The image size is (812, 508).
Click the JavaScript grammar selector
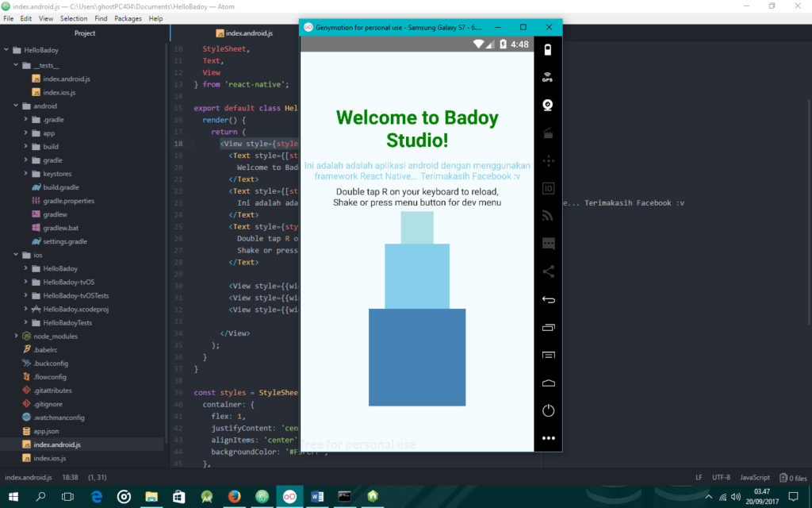coord(755,477)
